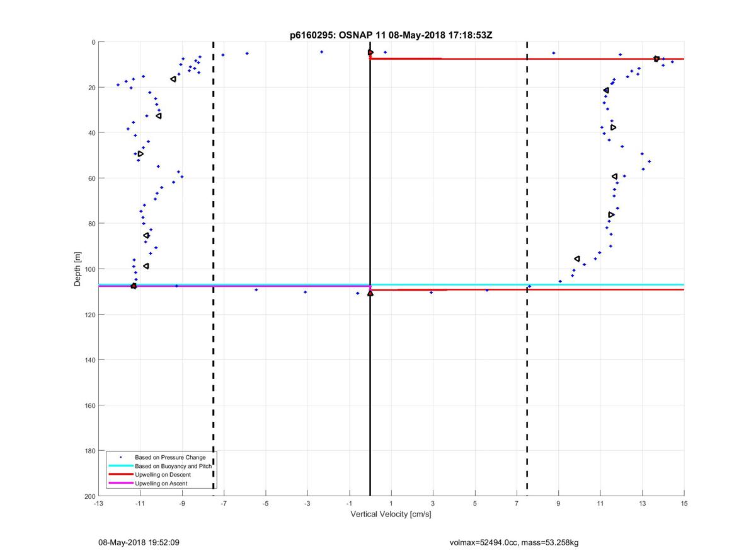756x558 pixels.
Task: Click x-axis tick label '-11'
Action: tap(140, 504)
